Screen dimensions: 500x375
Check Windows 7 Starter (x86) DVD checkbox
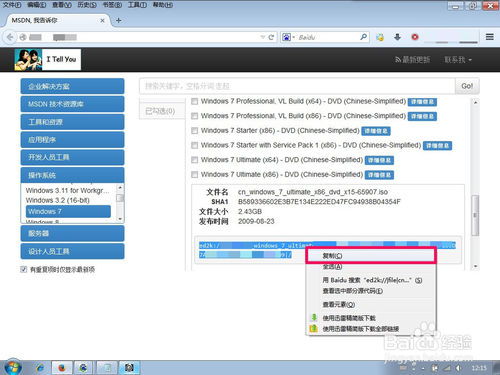coord(194,131)
